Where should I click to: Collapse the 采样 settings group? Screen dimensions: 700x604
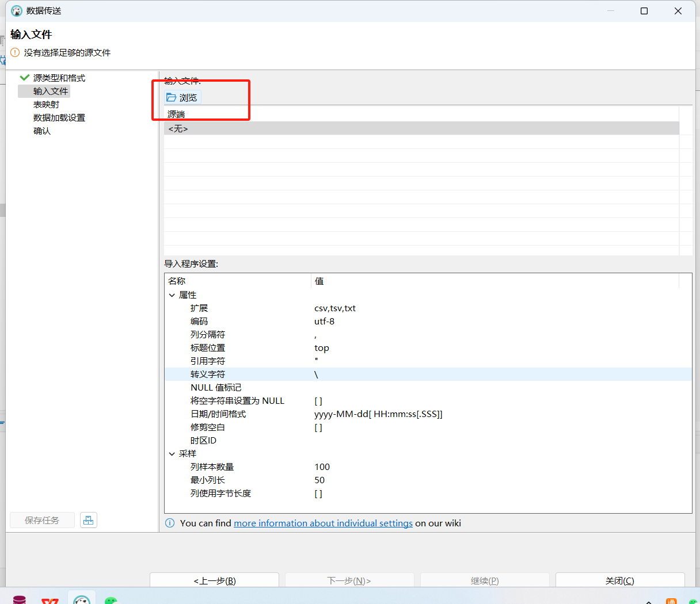click(x=172, y=454)
